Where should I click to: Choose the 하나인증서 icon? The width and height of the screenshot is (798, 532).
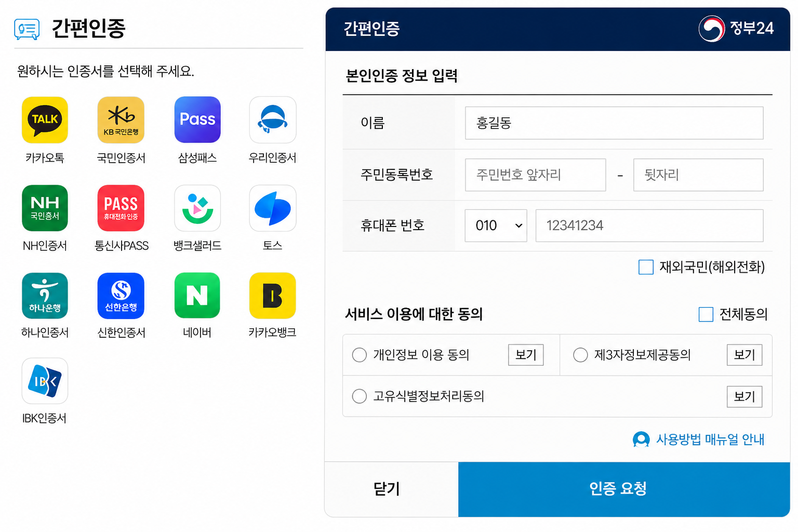[x=45, y=296]
